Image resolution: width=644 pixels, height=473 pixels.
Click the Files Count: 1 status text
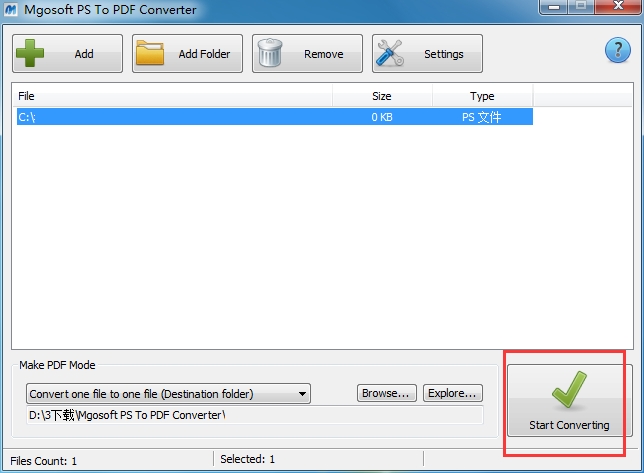44,461
